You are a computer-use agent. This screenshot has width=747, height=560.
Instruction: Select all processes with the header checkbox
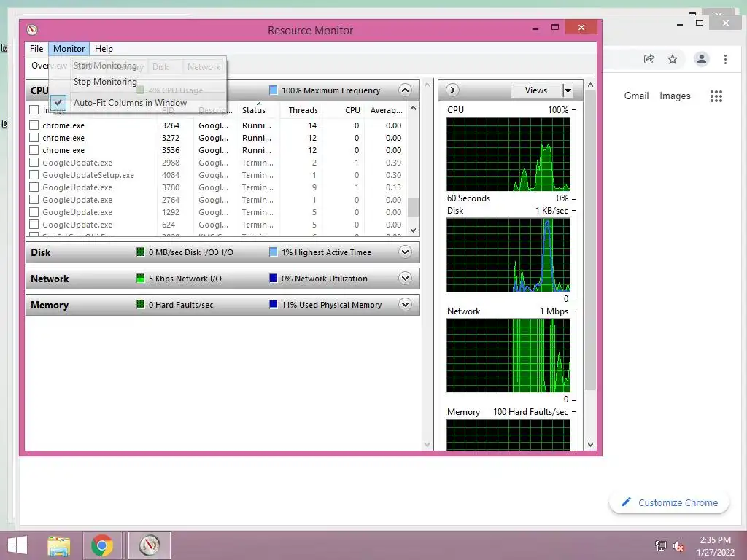tap(34, 110)
